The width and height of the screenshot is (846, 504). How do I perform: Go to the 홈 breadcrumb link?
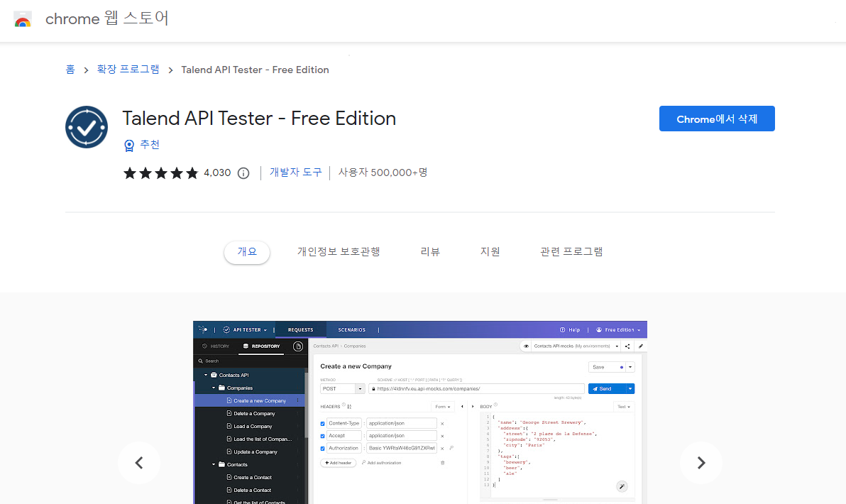point(70,70)
